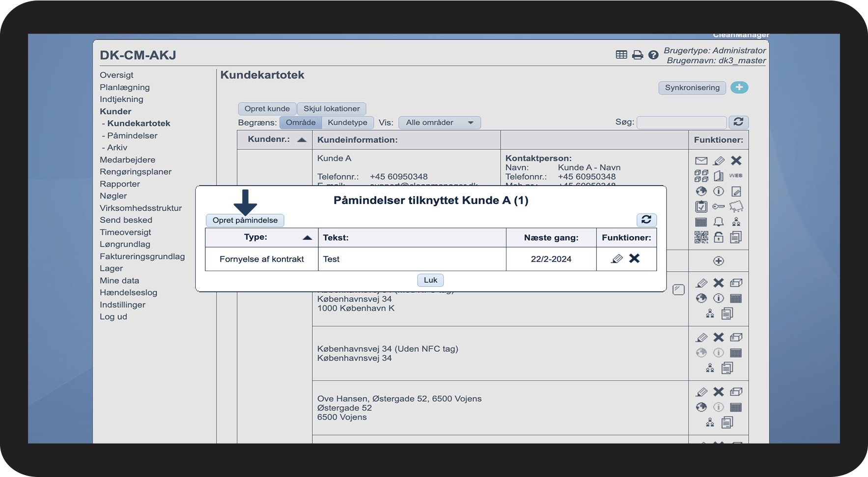Click the printer icon in header

click(x=637, y=55)
